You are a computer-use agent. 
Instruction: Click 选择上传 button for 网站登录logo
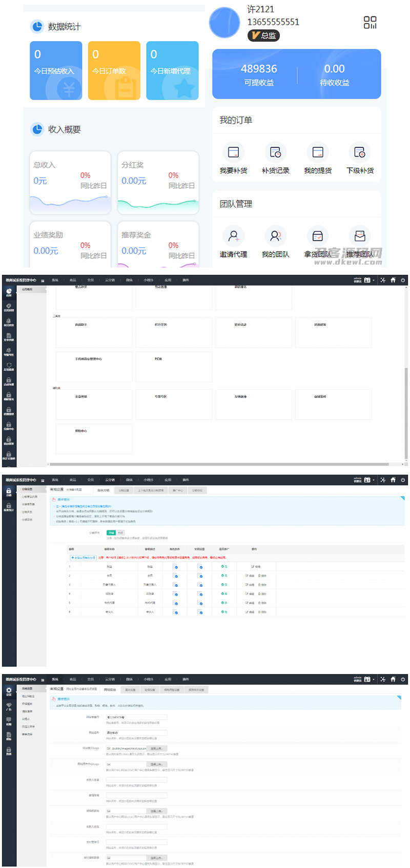(x=157, y=748)
